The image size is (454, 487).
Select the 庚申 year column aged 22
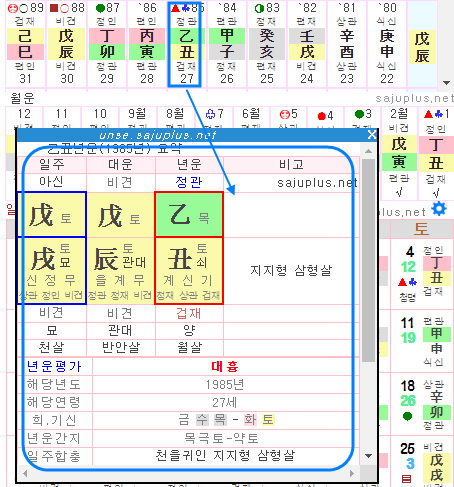click(x=387, y=44)
